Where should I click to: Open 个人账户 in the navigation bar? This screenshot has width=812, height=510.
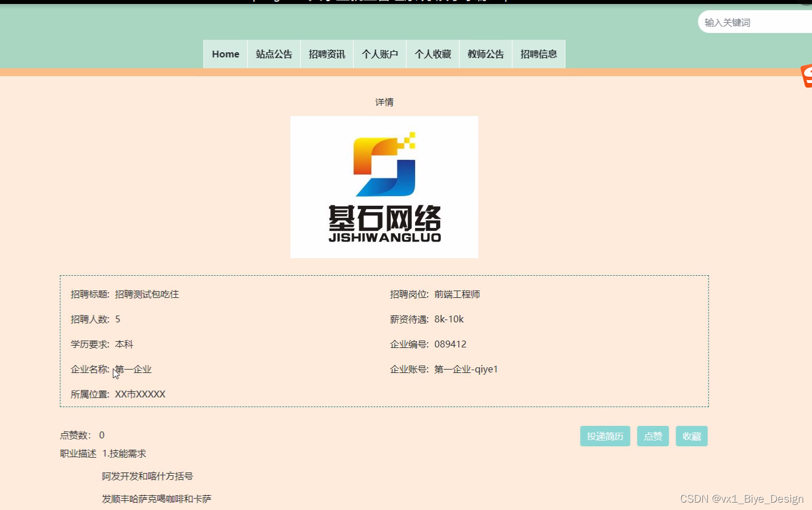pyautogui.click(x=380, y=54)
